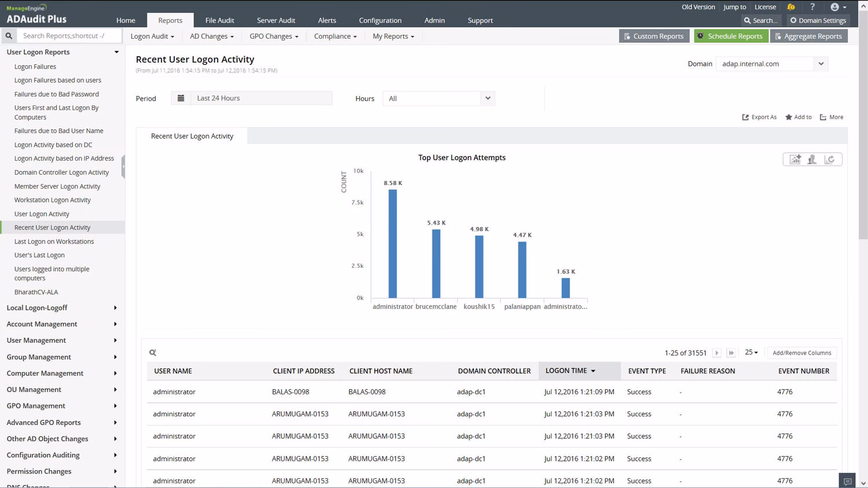Click the add chart icon above graph

795,160
